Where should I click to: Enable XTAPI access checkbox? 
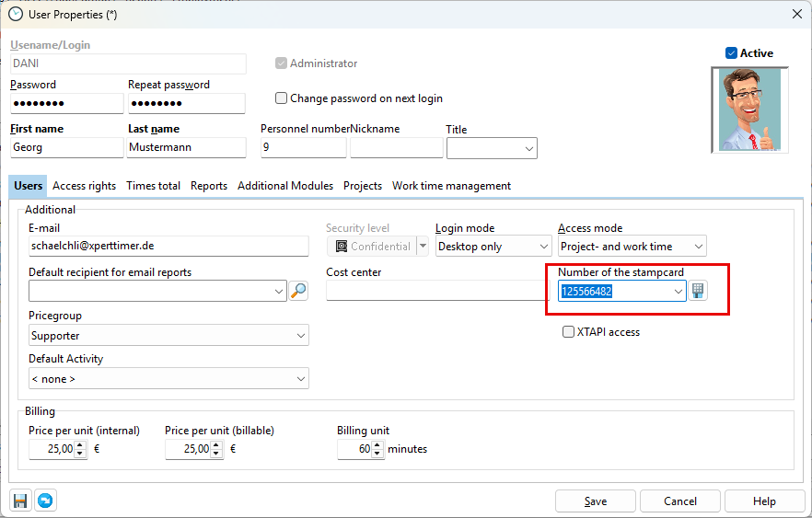[x=569, y=332]
